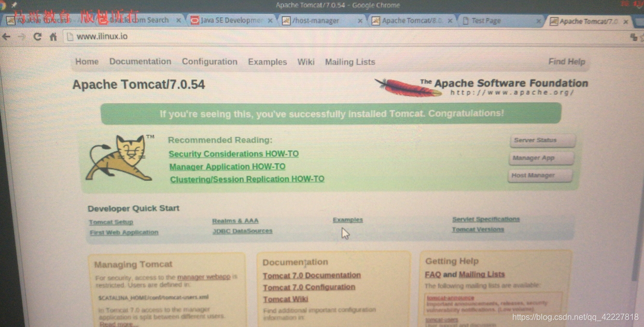This screenshot has height=327, width=644.
Task: Open the First Web Application link
Action: (x=124, y=232)
